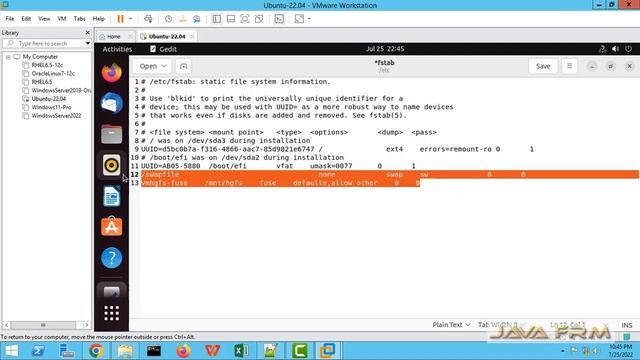Click the VMware pause VM icon
The height and width of the screenshot is (360, 640).
pos(120,19)
